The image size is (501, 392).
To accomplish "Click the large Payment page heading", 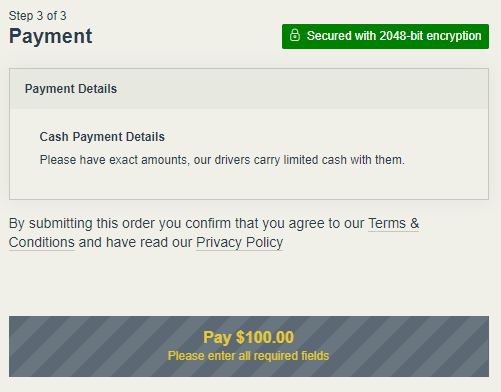I will pos(50,36).
